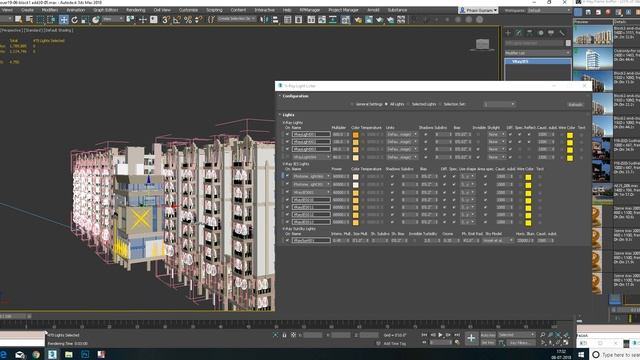
Task: Open the Modifier List dropdown
Action: click(x=538, y=53)
